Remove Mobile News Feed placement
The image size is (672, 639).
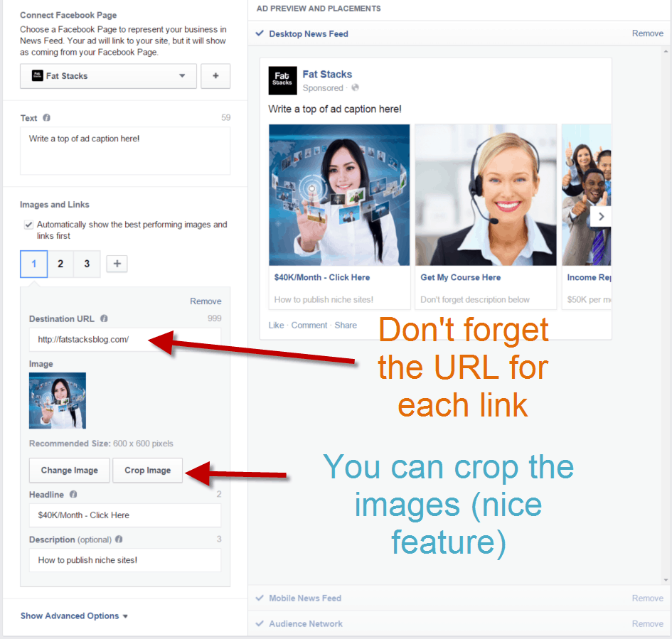(648, 598)
